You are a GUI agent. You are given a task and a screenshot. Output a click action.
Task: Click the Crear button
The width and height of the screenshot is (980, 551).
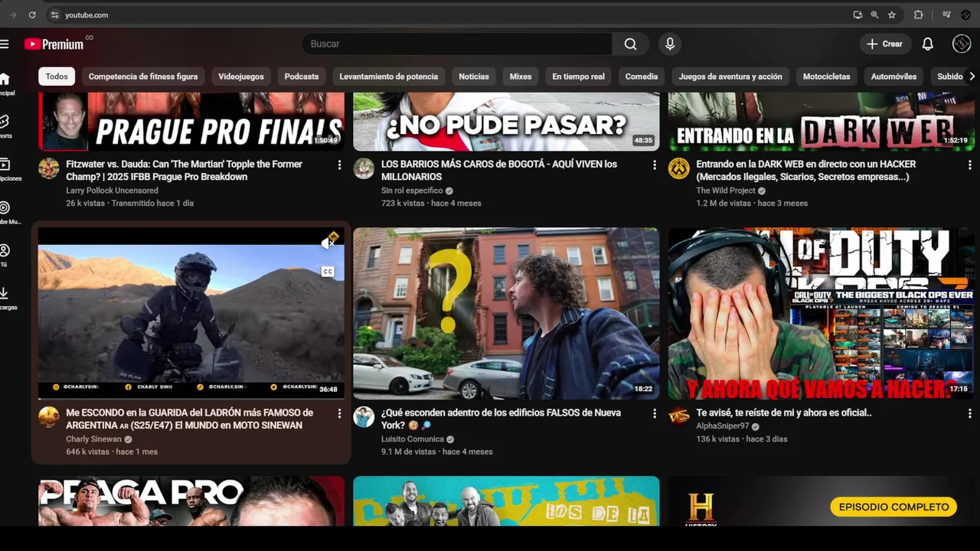tap(885, 44)
